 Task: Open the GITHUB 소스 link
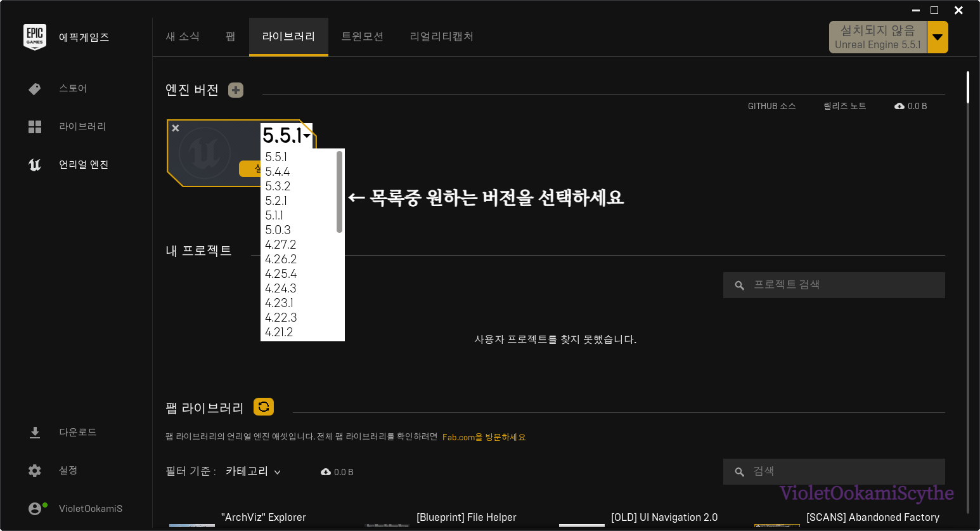coord(771,106)
